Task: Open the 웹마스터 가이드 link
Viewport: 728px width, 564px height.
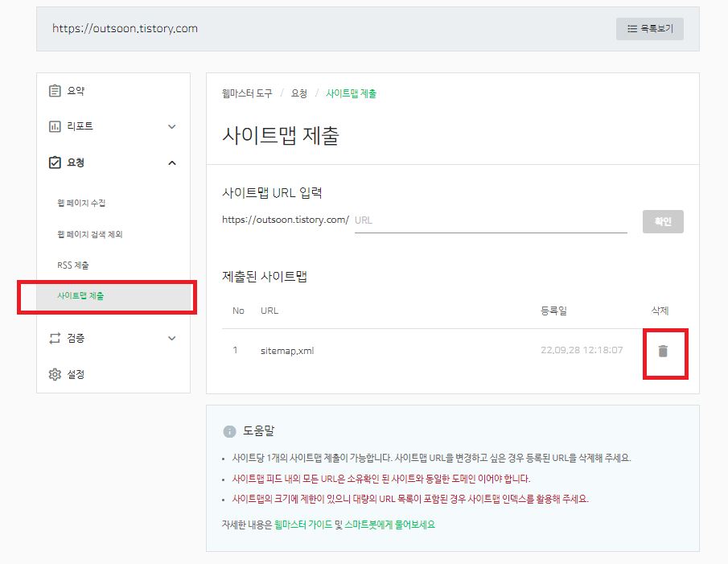Action: [303, 525]
